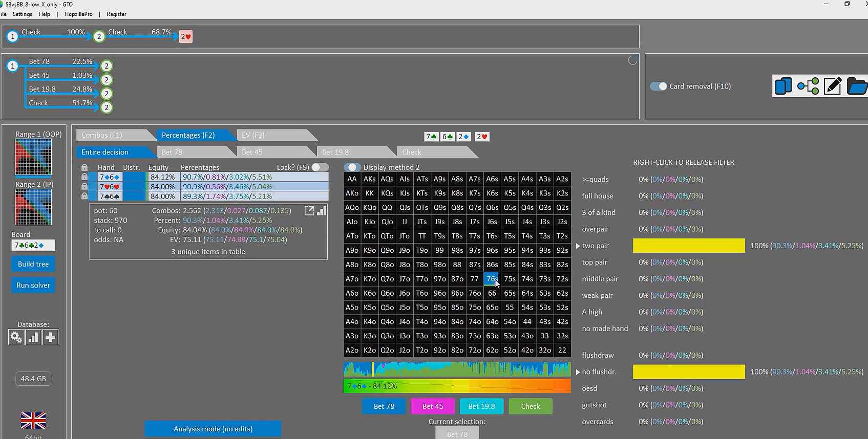Screen dimensions: 868x439
Task: Toggle Display method 2 switch
Action: tap(352, 167)
